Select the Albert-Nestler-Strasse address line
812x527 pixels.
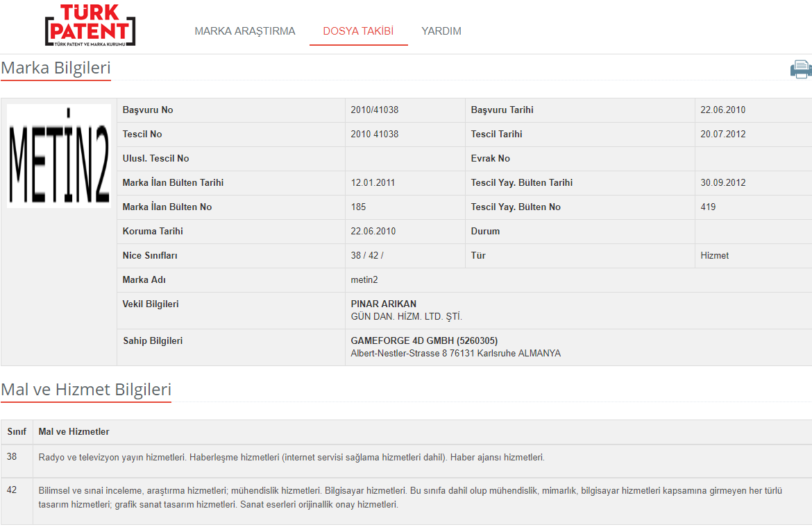(x=456, y=353)
